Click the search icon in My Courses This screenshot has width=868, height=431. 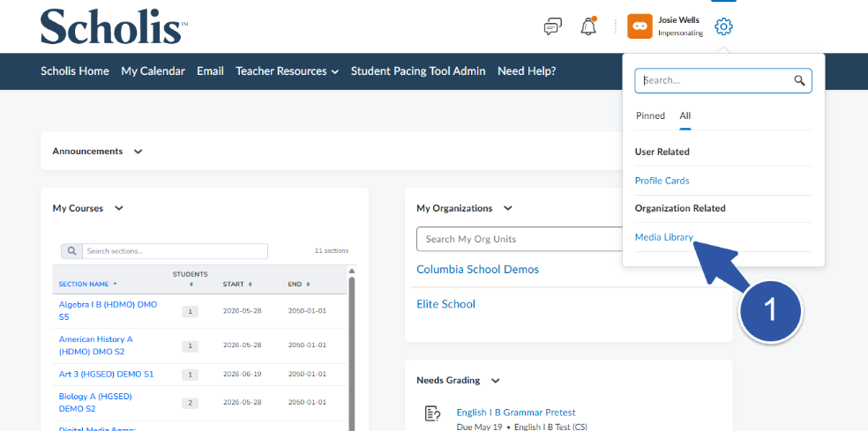coord(71,251)
